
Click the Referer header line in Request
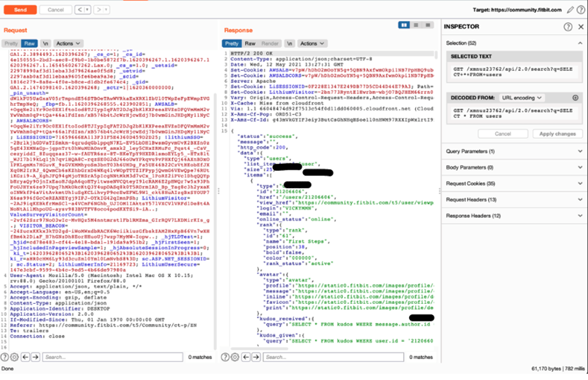pos(102,325)
